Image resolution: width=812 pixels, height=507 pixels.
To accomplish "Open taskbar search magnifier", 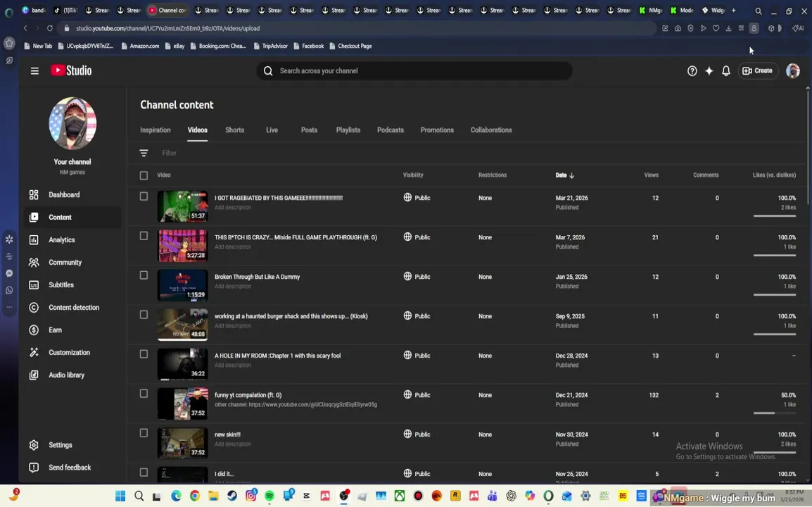I will 139,496.
